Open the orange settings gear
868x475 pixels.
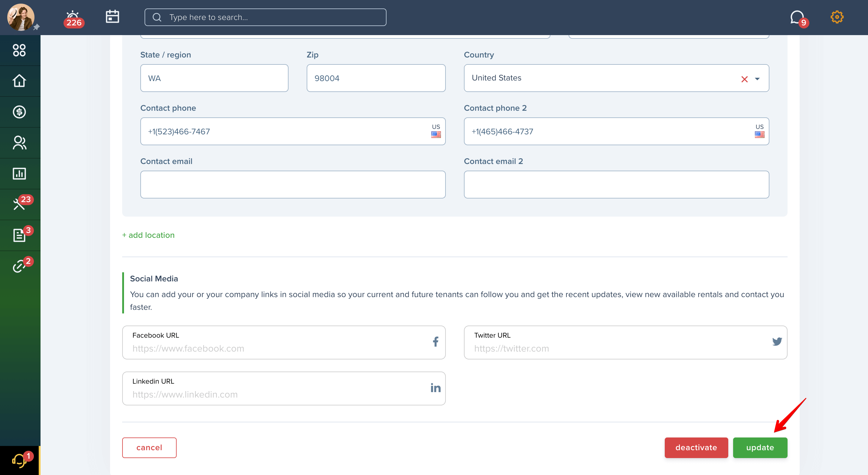coord(837,17)
